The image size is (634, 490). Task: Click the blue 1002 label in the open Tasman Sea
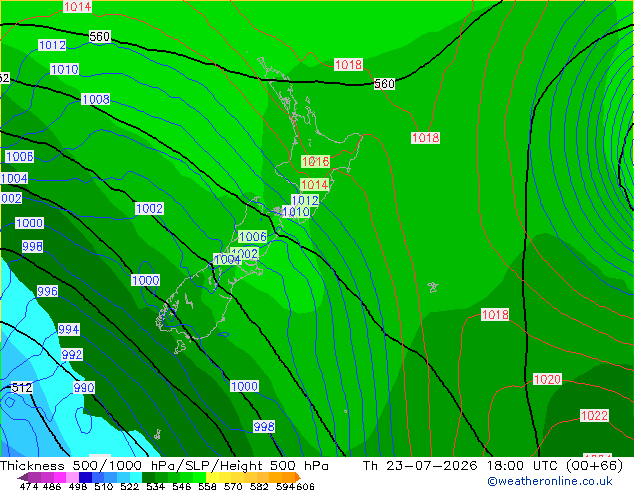149,209
